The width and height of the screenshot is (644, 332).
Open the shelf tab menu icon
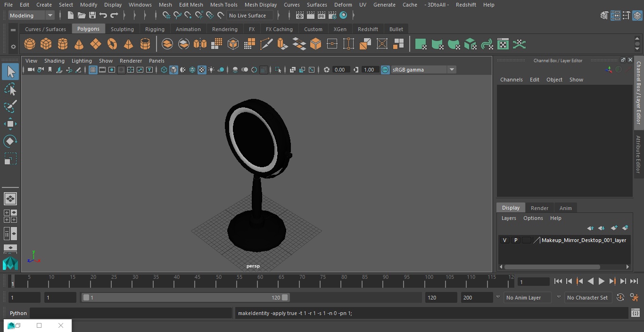13,30
